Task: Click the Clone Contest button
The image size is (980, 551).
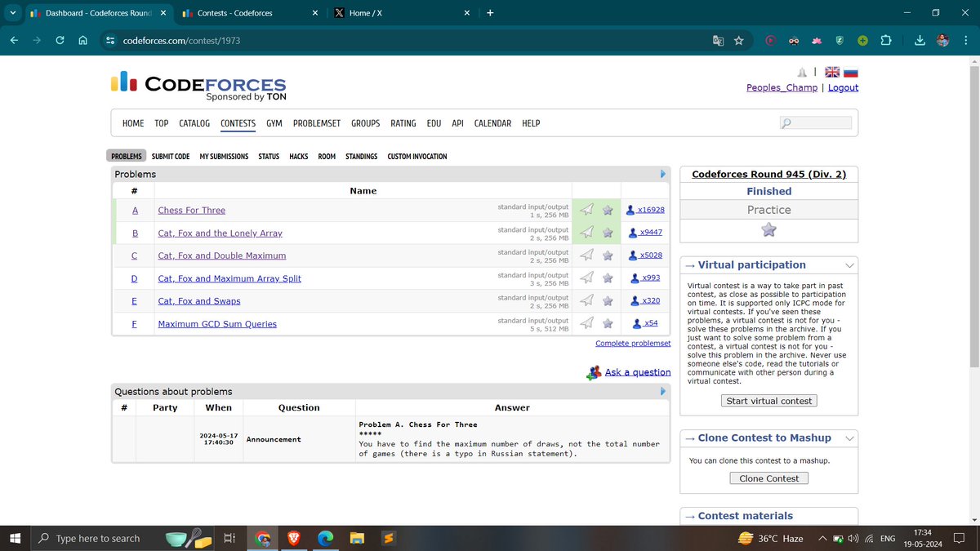Action: click(769, 478)
